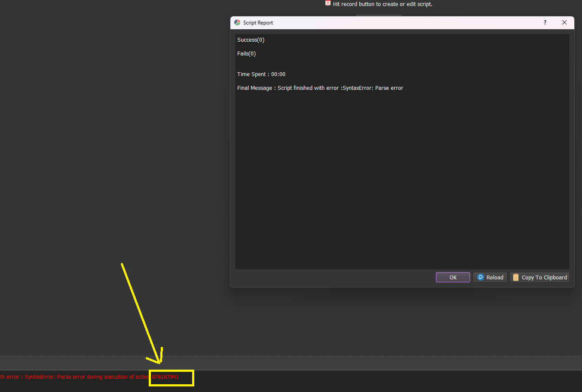Screen dimensions: 582x392
Task: Click the Copy To Clipboard text label
Action: click(544, 278)
